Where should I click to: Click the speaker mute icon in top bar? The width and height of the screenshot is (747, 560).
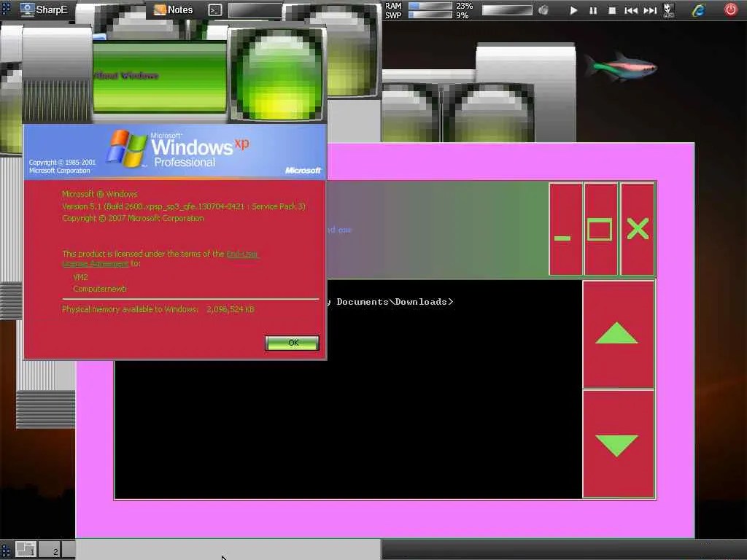point(543,10)
